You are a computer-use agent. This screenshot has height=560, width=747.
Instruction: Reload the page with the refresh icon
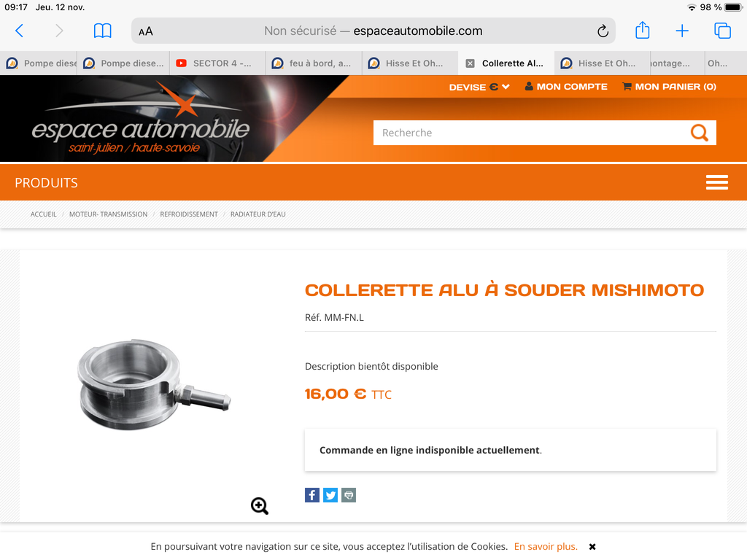pos(603,31)
